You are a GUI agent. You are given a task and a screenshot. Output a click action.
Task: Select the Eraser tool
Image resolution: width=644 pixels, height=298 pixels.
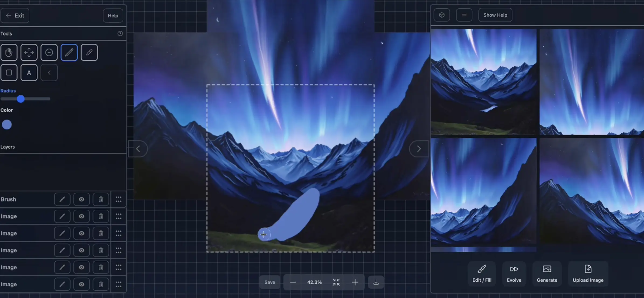point(49,52)
